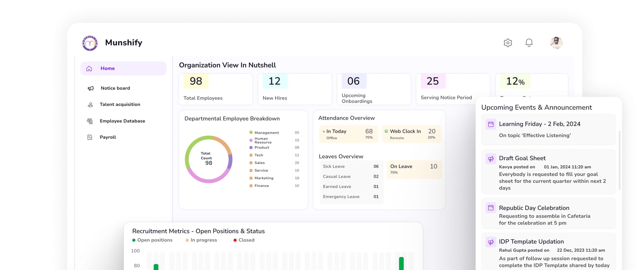The width and height of the screenshot is (644, 270).
Task: Click the Recruitment Metrics chart title
Action: 198,231
